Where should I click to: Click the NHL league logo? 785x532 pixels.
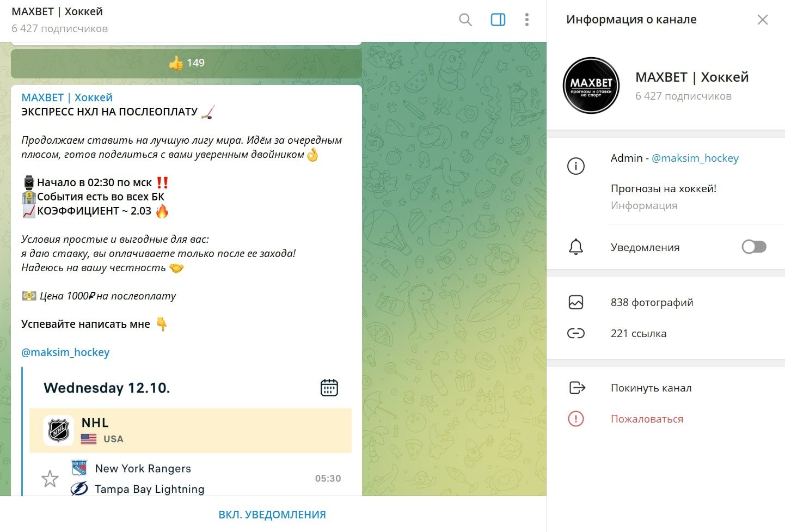[x=59, y=430]
